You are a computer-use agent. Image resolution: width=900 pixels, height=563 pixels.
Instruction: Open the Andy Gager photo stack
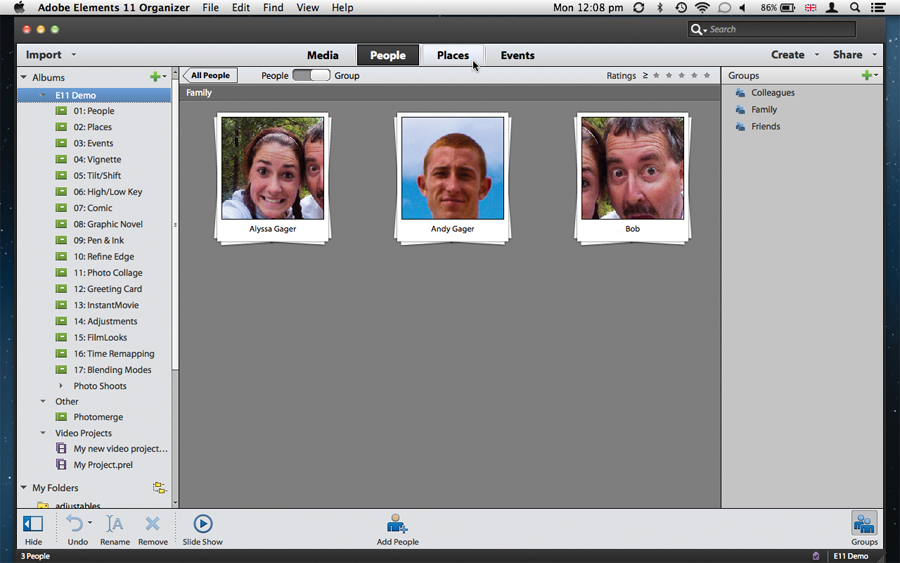[452, 178]
